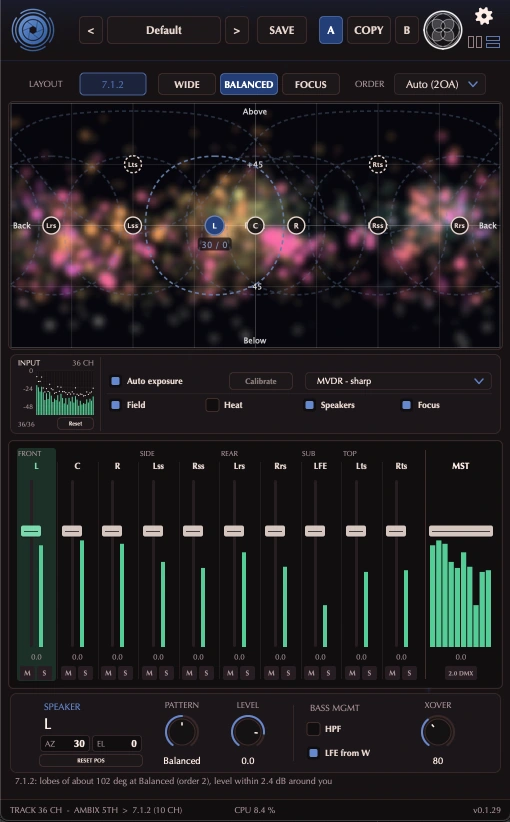
Task: Open the MVDR - sharp dropdown
Action: pos(398,381)
